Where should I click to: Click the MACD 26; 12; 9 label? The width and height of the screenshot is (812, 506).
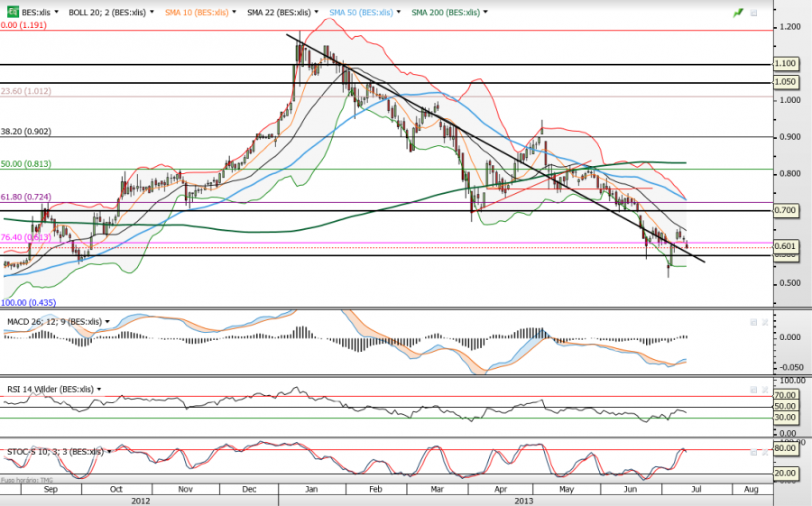tap(54, 322)
